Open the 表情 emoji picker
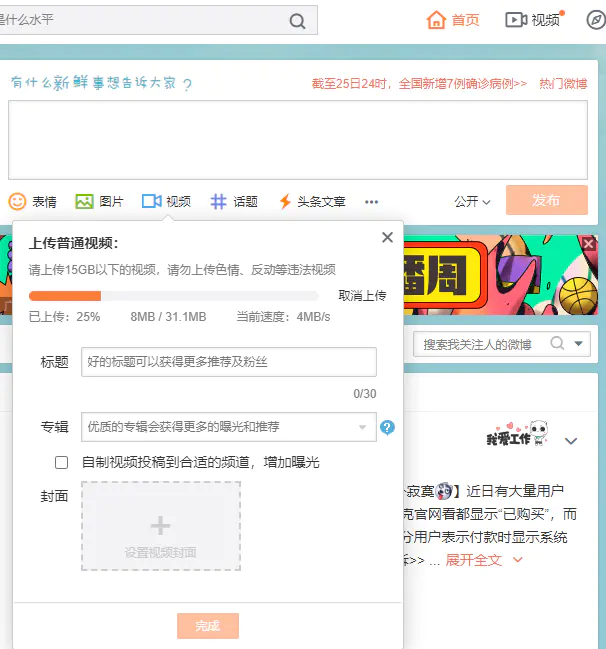This screenshot has height=649, width=606. [32, 202]
